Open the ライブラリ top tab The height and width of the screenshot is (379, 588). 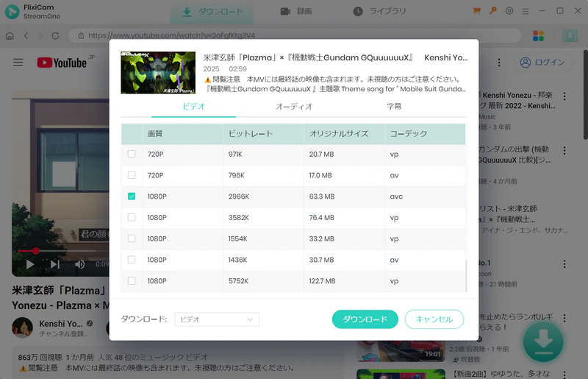tap(379, 11)
